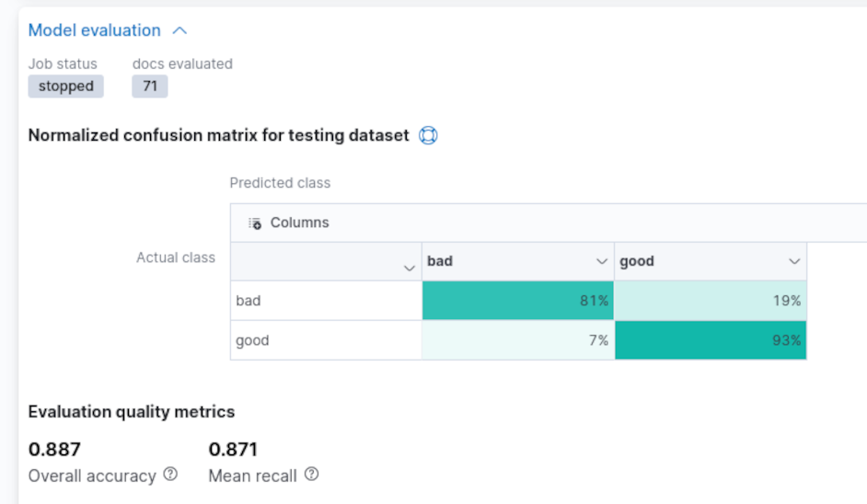Click the Columns selector icon
This screenshot has height=504, width=867.
tap(255, 223)
